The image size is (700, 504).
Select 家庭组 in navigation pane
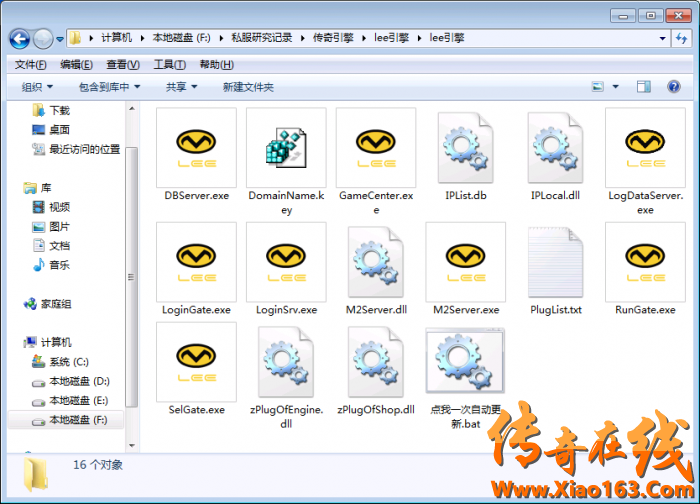pos(47,304)
